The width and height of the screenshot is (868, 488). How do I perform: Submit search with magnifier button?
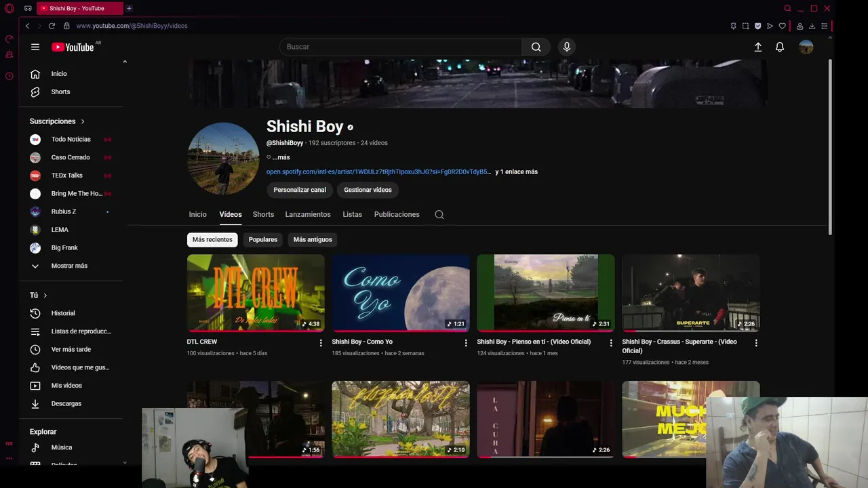pos(536,47)
